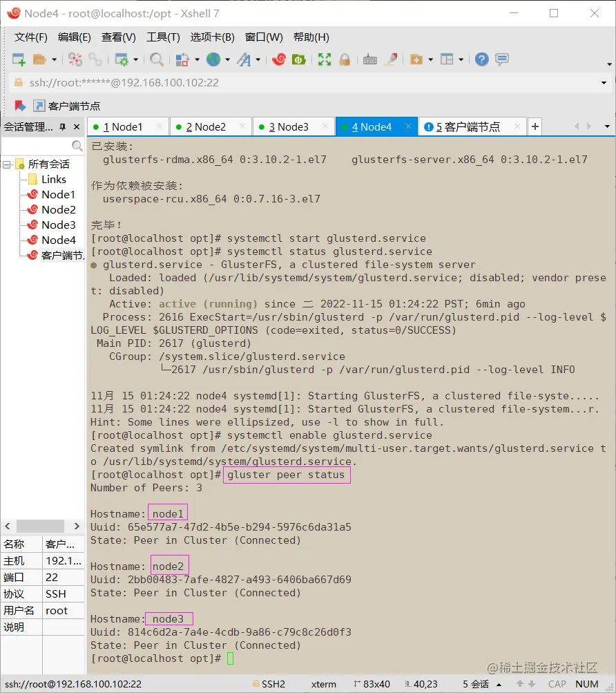Click the font toolbar icon
This screenshot has width=616, height=693.
pos(244,59)
